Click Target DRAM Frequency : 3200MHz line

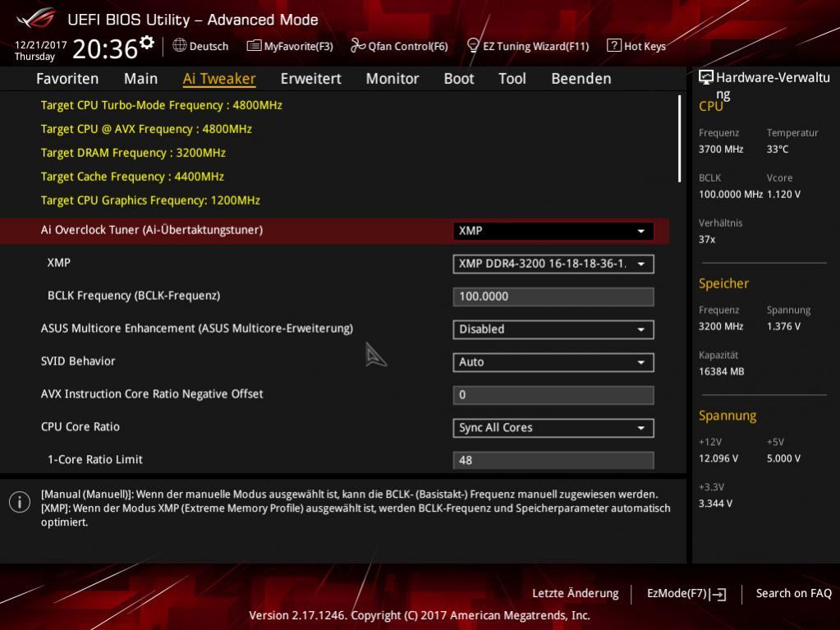(133, 154)
